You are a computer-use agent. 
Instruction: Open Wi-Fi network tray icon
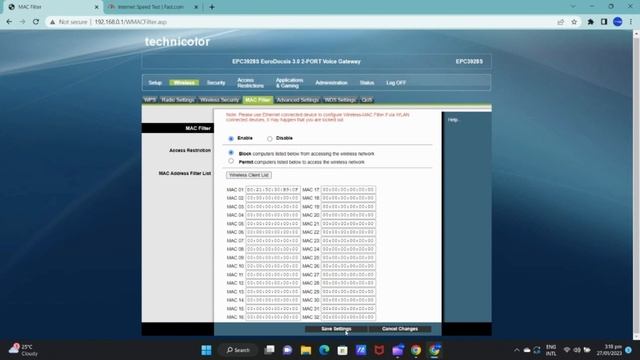(567, 350)
